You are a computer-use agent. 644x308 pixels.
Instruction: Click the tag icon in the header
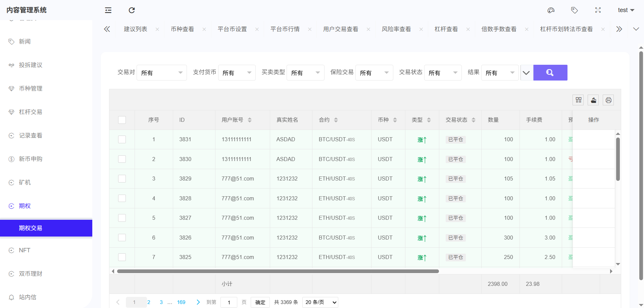tap(574, 10)
